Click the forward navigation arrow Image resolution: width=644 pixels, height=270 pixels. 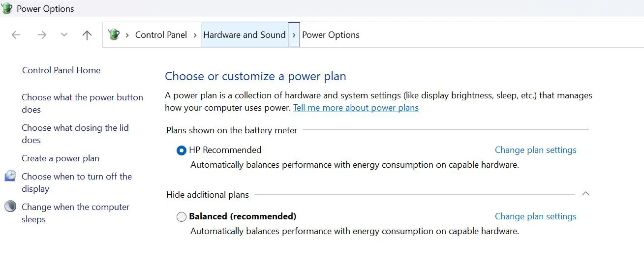point(42,35)
